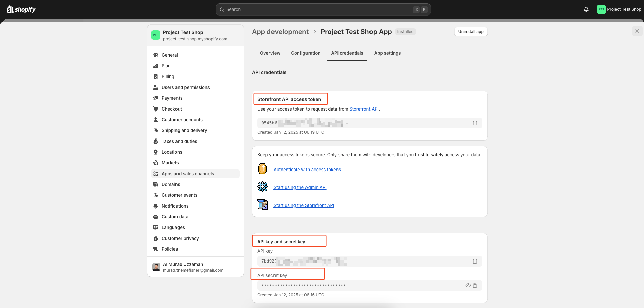Click the Notifications sidebar bell icon
The width and height of the screenshot is (644, 308).
pyautogui.click(x=156, y=206)
